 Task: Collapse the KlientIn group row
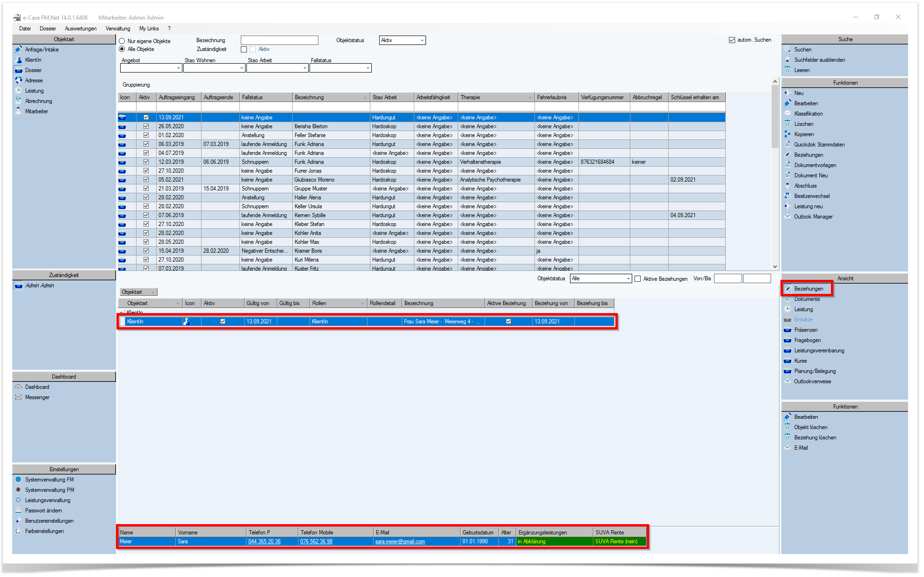[x=122, y=313]
